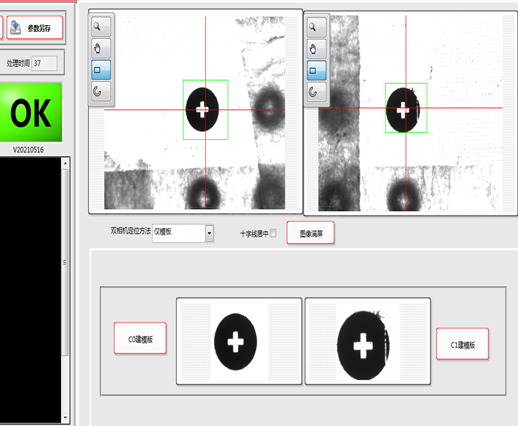Select the zoom magnifier tool in right camera view
518x426 pixels.
coord(316,27)
